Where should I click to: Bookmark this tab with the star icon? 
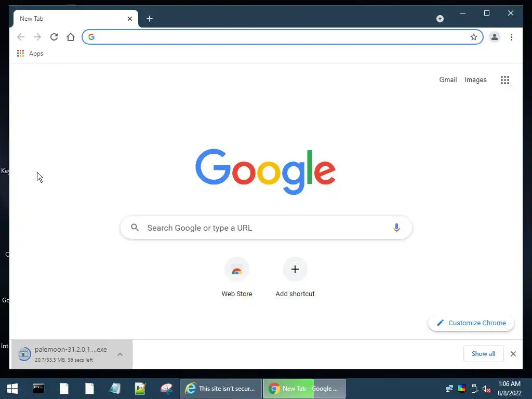click(474, 37)
